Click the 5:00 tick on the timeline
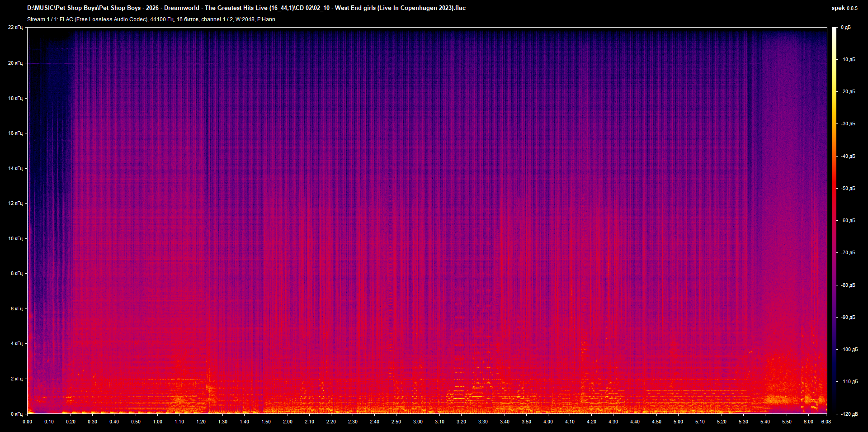The height and width of the screenshot is (432, 868). pyautogui.click(x=678, y=422)
